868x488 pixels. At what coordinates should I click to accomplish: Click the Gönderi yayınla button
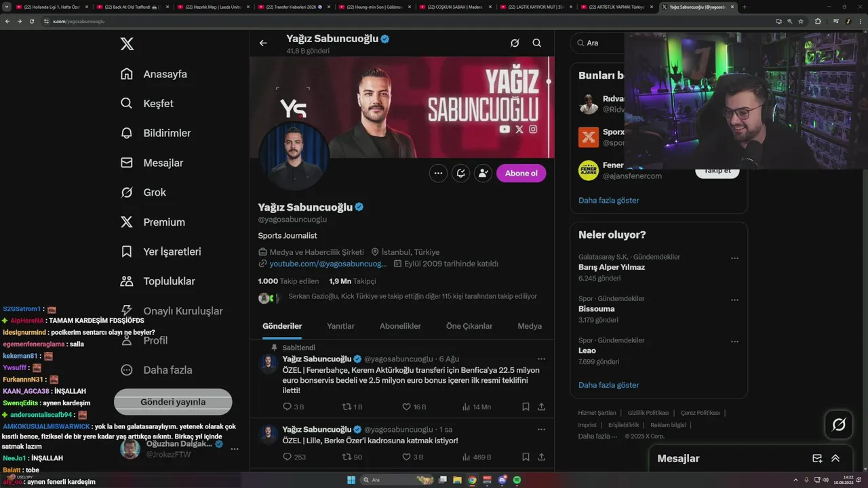click(173, 402)
